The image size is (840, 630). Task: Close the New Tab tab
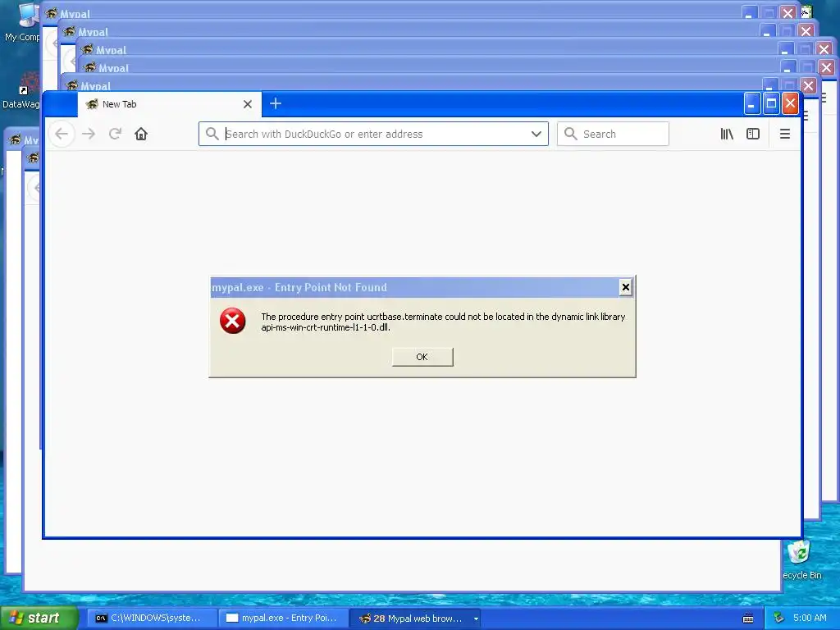click(248, 104)
